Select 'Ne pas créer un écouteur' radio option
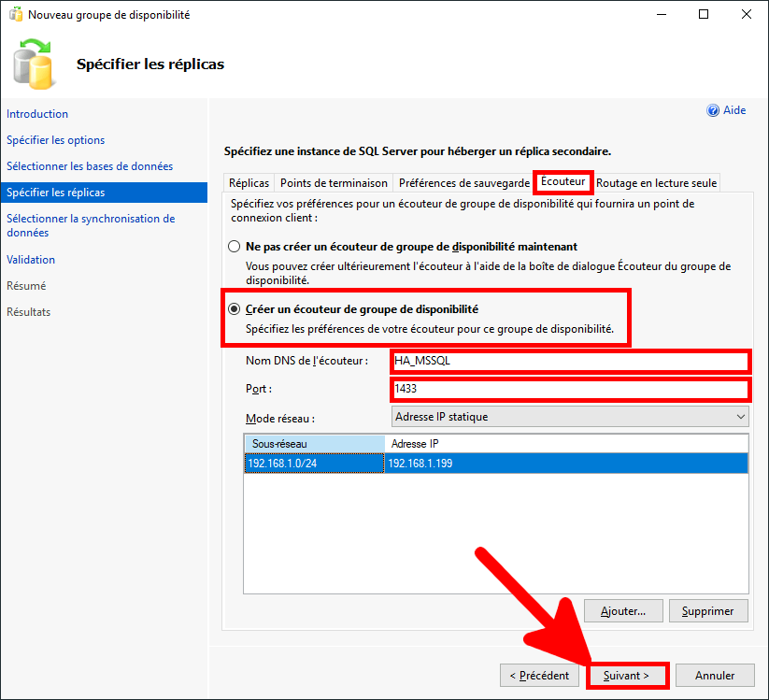This screenshot has height=700, width=769. (235, 247)
